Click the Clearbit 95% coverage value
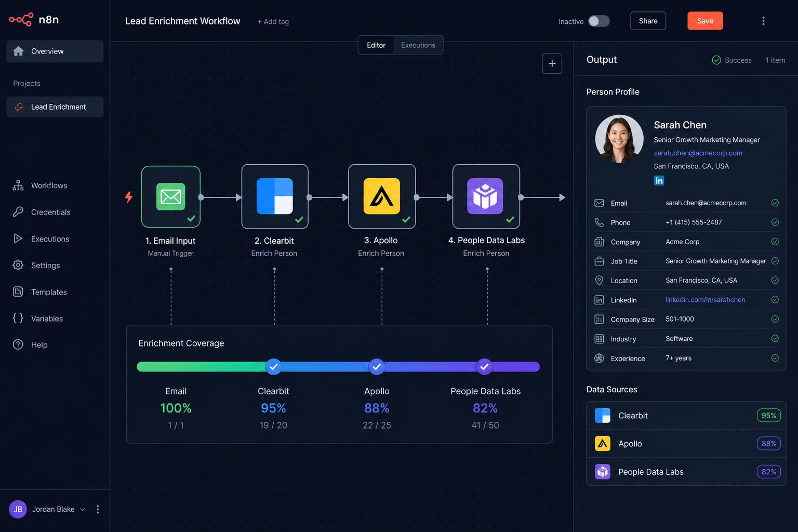 point(273,408)
